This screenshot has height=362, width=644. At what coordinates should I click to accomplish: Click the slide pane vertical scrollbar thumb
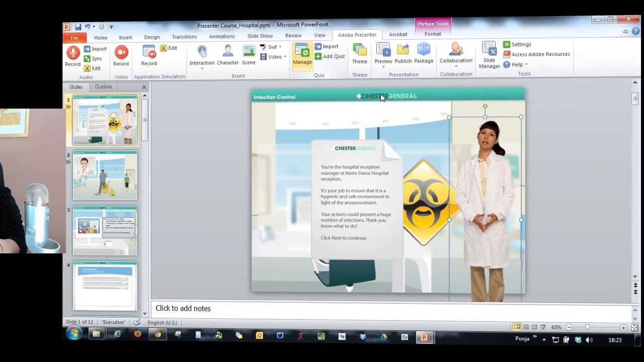(x=635, y=99)
